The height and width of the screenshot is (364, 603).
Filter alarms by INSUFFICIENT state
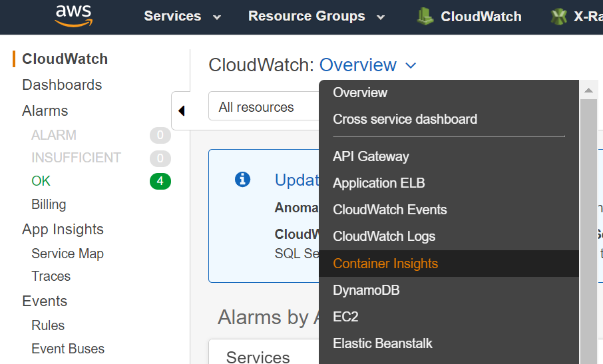(x=76, y=158)
